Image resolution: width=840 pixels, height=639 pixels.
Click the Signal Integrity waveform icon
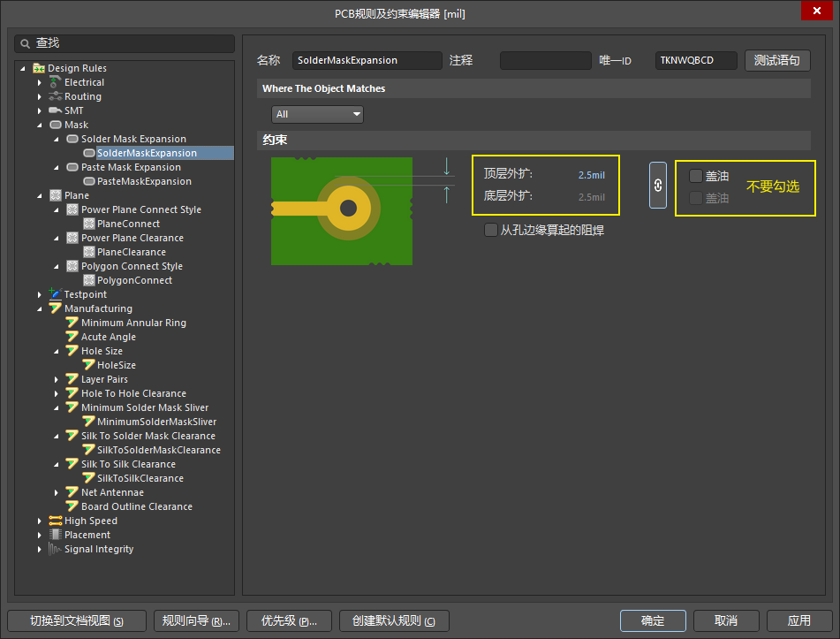click(x=56, y=549)
